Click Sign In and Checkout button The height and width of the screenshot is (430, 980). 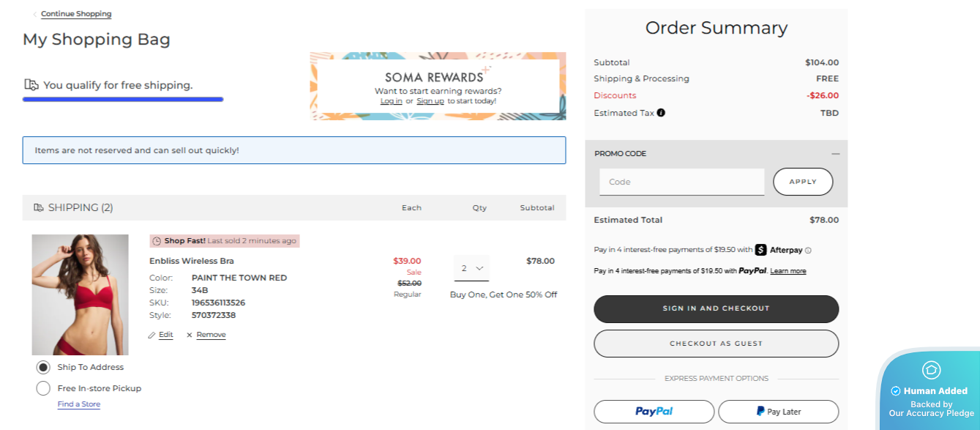point(716,308)
